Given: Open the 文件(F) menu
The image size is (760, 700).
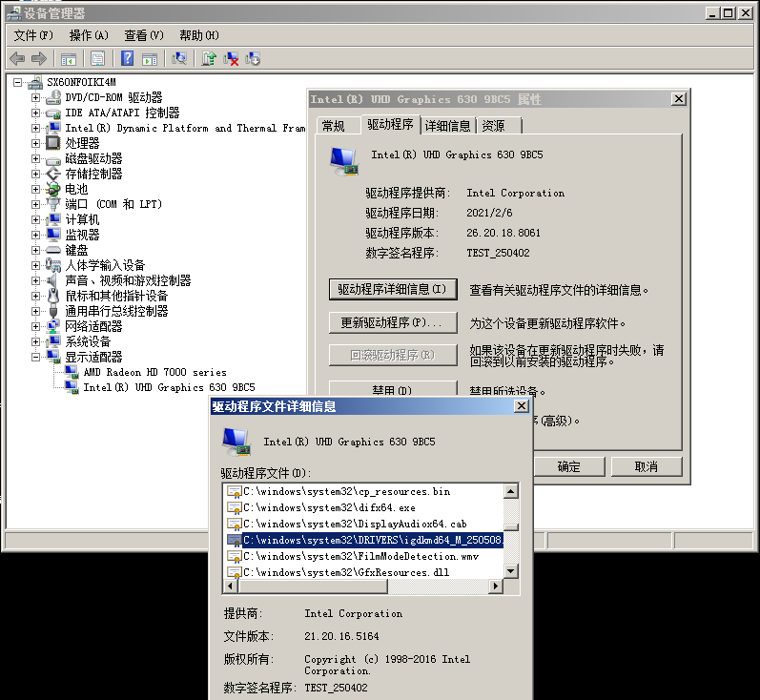Looking at the screenshot, I should pos(33,35).
